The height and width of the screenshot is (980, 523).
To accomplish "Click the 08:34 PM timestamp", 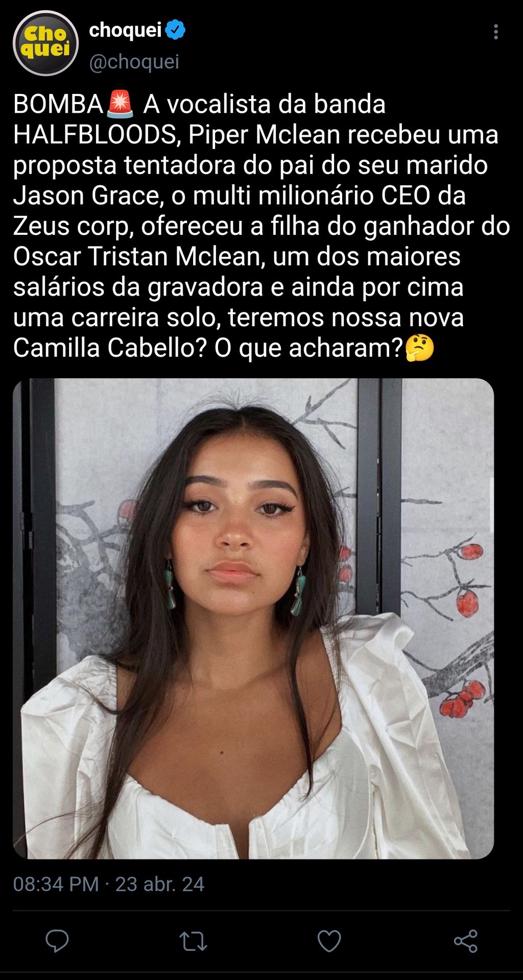I will point(56,884).
